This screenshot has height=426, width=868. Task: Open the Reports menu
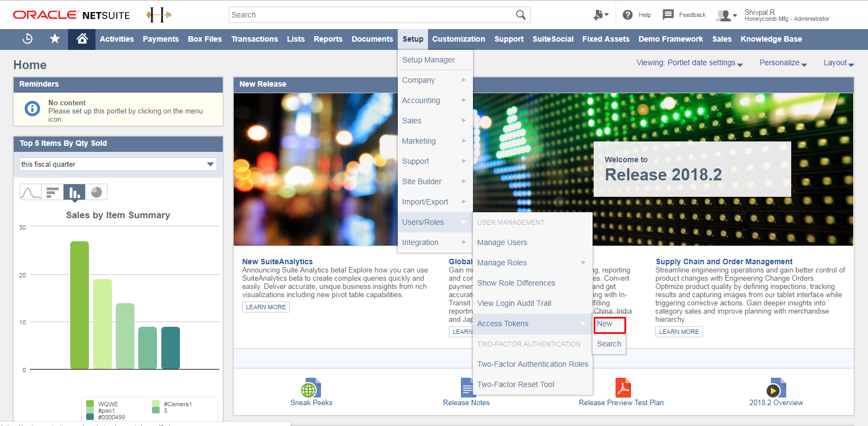pos(328,39)
